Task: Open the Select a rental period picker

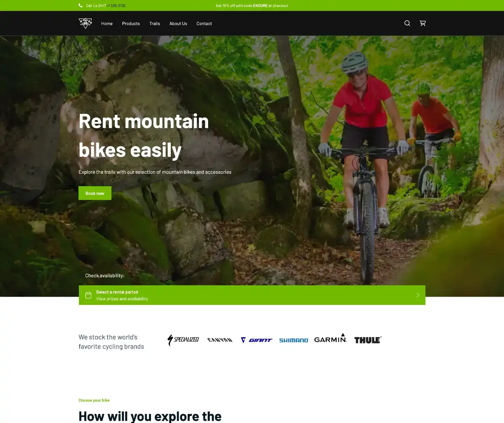Action: [252, 295]
